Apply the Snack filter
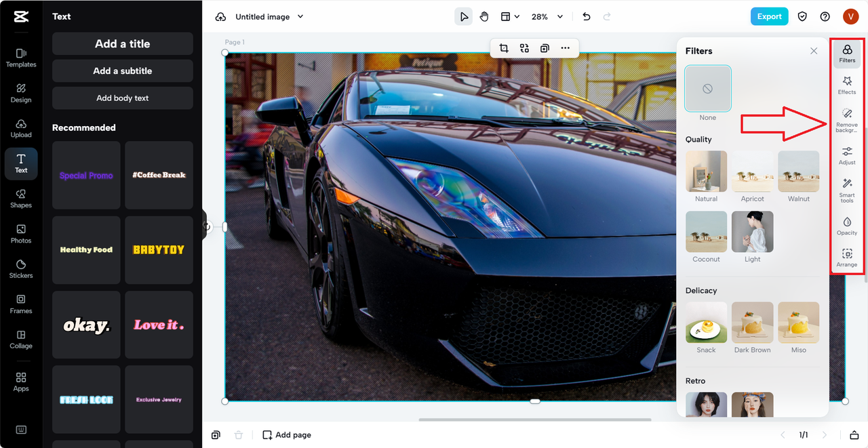Image resolution: width=868 pixels, height=448 pixels. tap(706, 323)
